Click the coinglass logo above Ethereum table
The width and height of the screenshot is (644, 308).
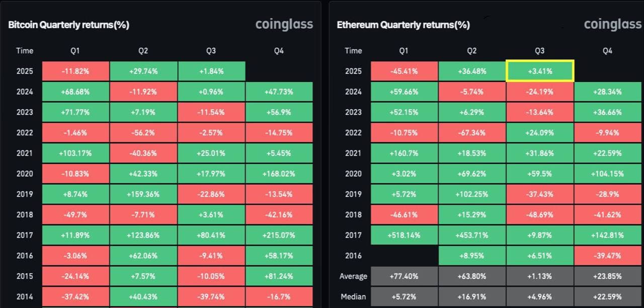click(613, 24)
